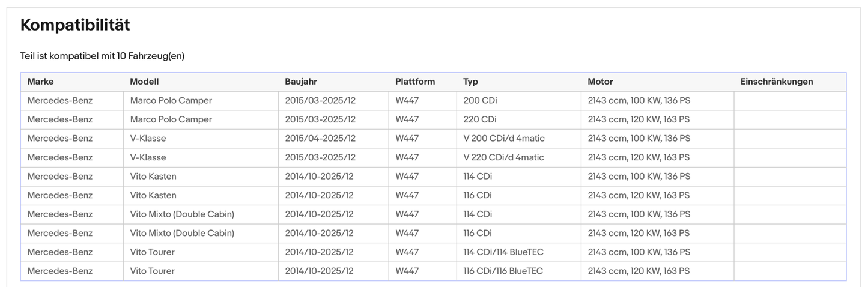Select the '2015/04-2025/12' Baujahr cell
868x287 pixels.
pyautogui.click(x=320, y=139)
